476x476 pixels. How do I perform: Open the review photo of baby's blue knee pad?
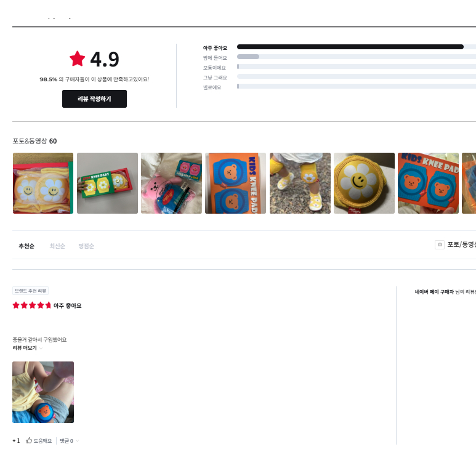tap(43, 392)
